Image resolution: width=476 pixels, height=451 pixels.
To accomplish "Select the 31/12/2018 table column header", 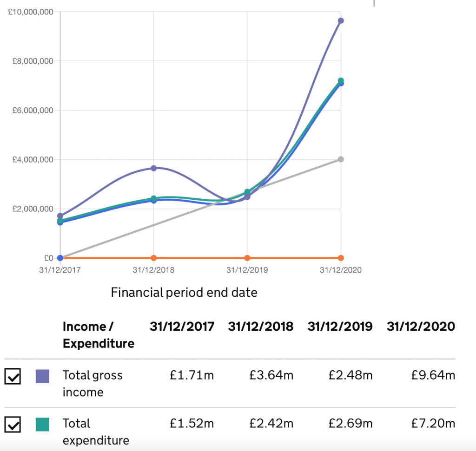I will 261,327.
